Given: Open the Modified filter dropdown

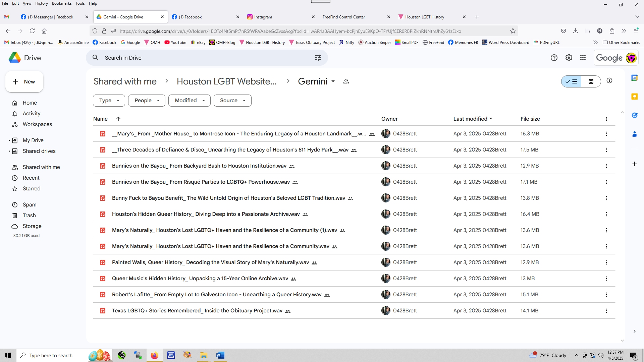Looking at the screenshot, I should pyautogui.click(x=189, y=101).
